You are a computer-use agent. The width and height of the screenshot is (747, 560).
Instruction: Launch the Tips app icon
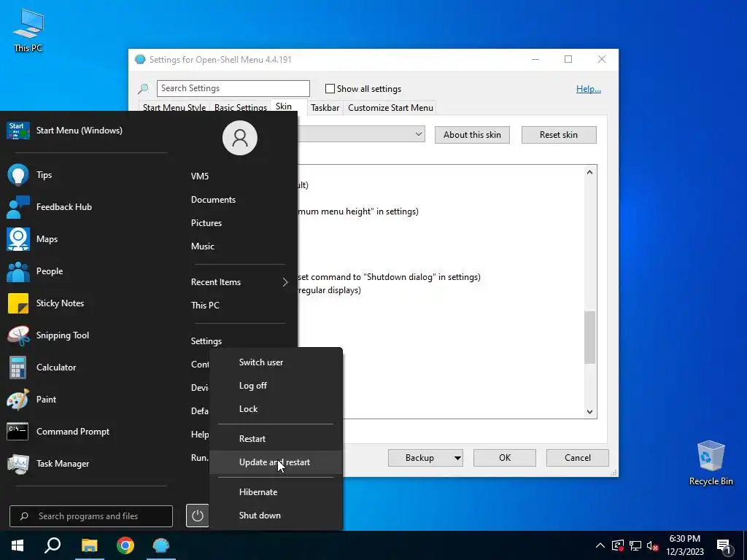pos(18,175)
